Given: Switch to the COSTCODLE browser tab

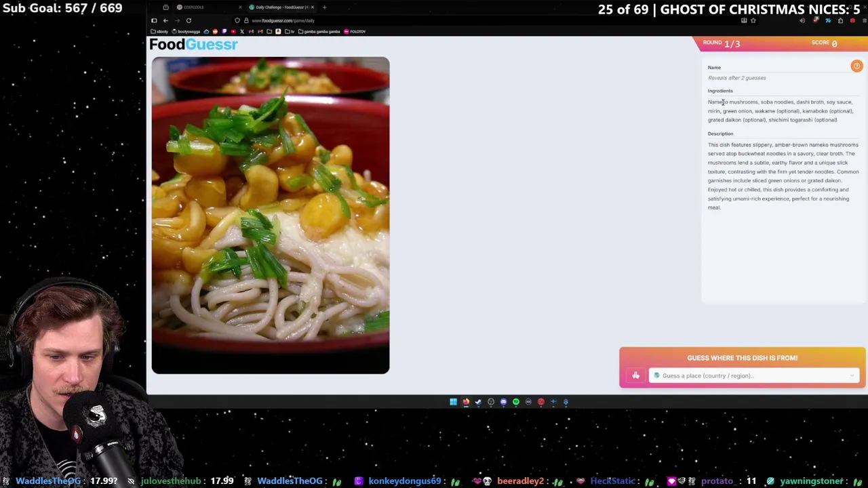Looking at the screenshot, I should (205, 7).
